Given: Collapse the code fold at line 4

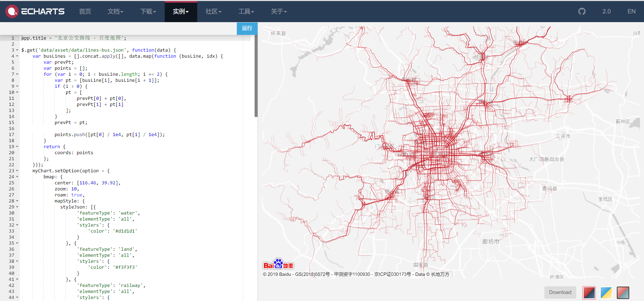Looking at the screenshot, I should coord(17,56).
